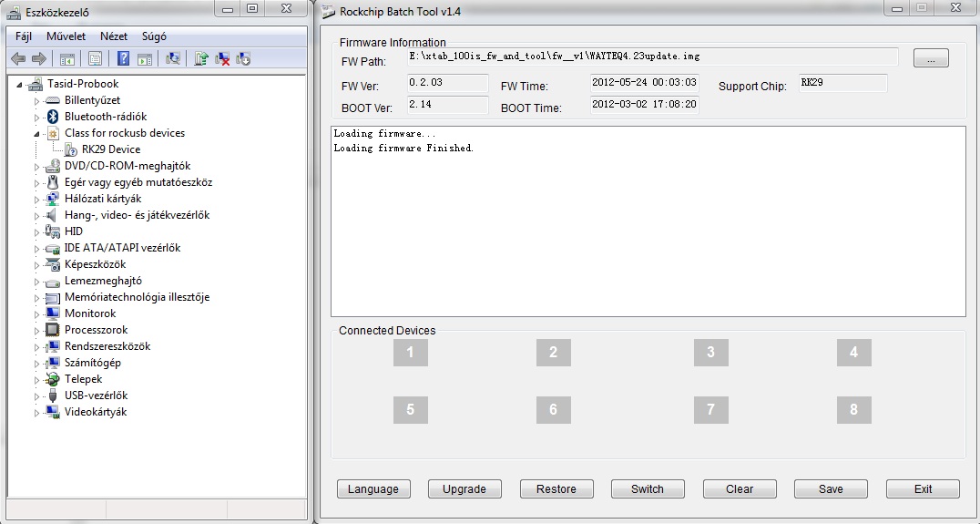The width and height of the screenshot is (980, 524).
Task: Click the USB-vezérlők plug icon
Action: (53, 396)
